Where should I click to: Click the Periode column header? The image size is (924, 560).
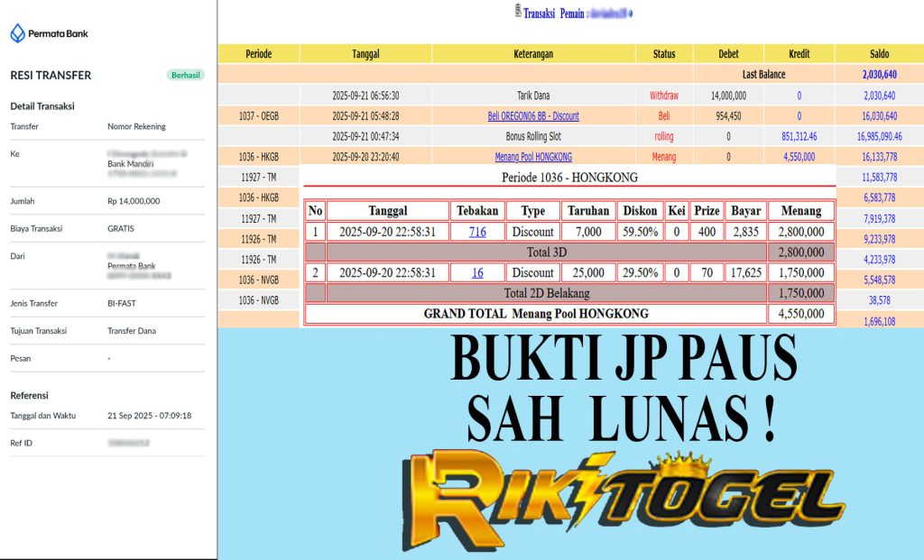[258, 54]
